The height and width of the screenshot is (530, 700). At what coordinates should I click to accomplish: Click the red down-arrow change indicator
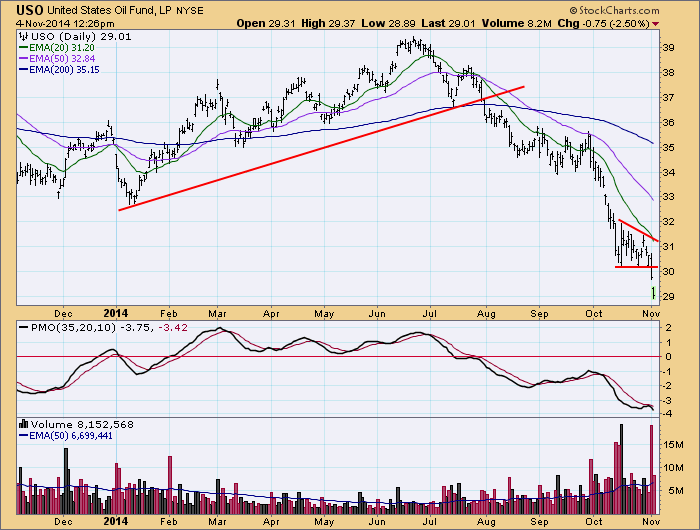tap(655, 24)
